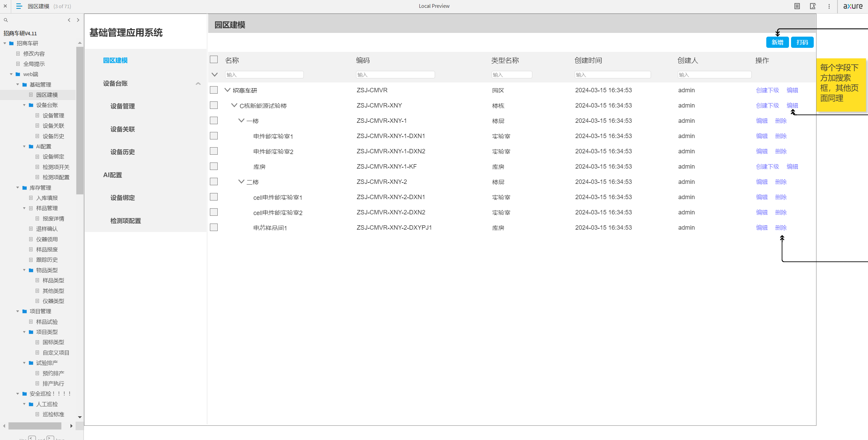This screenshot has height=440, width=868.
Task: Tick the checkbox for row C栋新能源试验楼
Action: [x=214, y=105]
